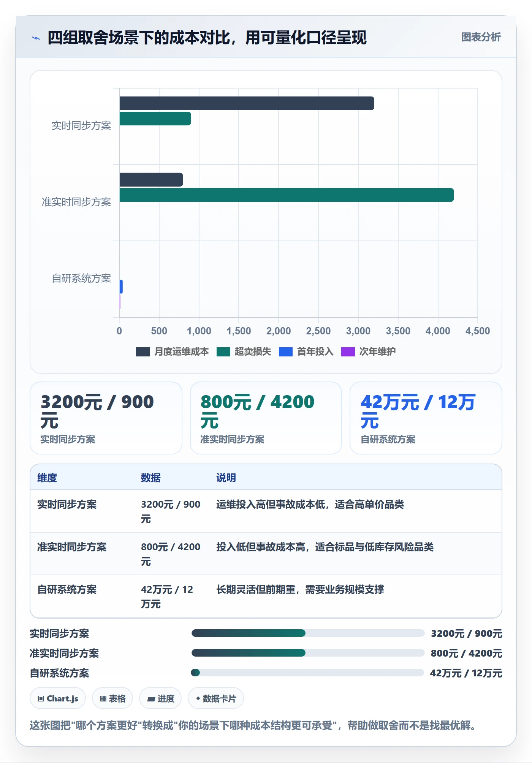Toggle the 月度运维成本 legend swatch

(x=143, y=352)
